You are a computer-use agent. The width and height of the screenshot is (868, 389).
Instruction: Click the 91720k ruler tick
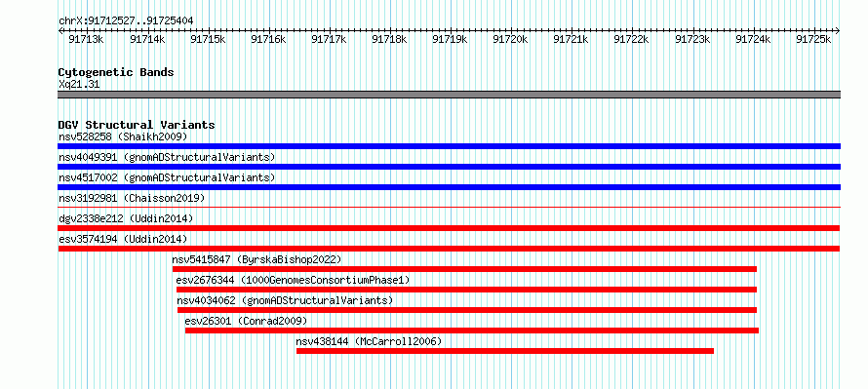pos(510,39)
